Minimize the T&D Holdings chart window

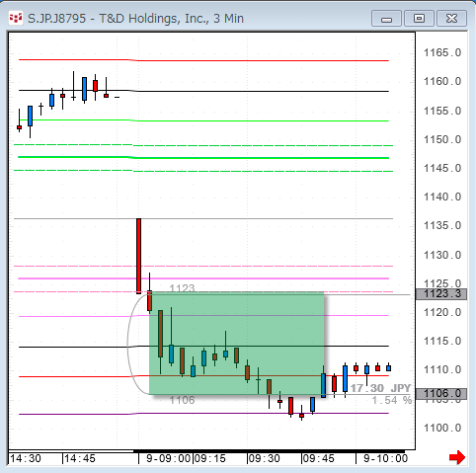386,19
